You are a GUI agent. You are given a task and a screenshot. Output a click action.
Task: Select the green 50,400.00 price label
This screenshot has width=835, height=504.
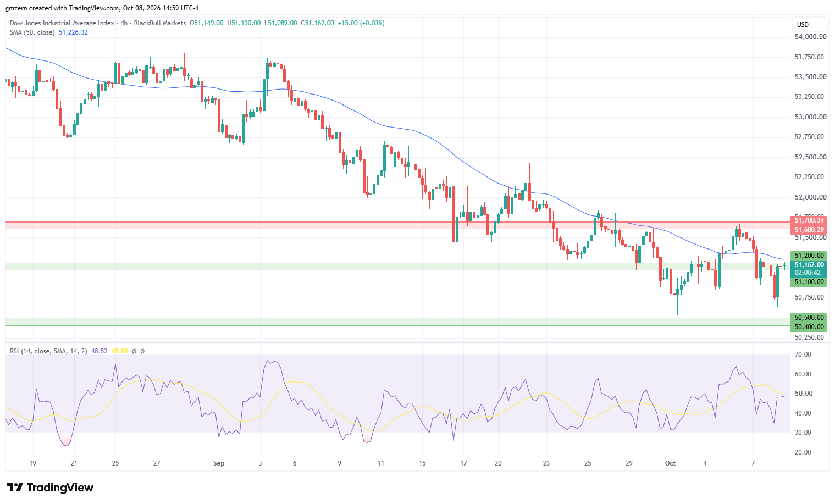[x=809, y=327]
